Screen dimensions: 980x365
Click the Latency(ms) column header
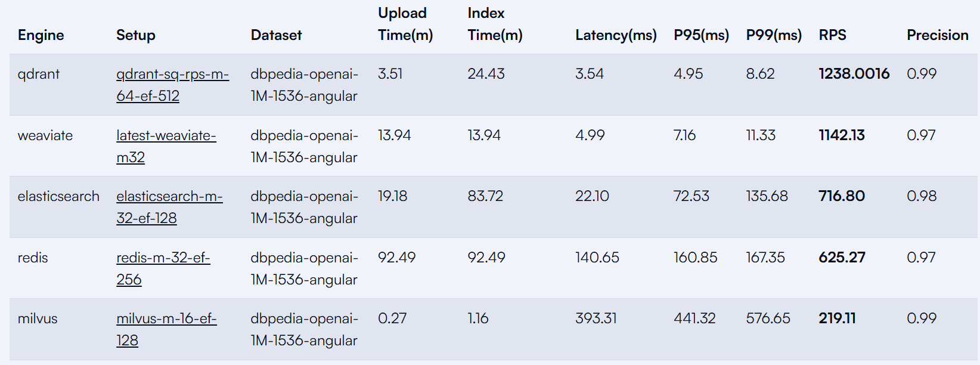click(x=616, y=35)
